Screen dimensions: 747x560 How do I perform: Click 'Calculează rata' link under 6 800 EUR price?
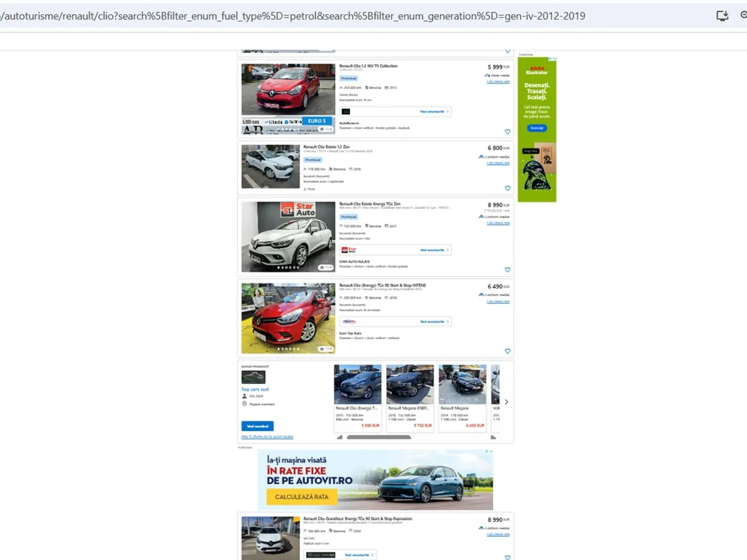pyautogui.click(x=498, y=163)
